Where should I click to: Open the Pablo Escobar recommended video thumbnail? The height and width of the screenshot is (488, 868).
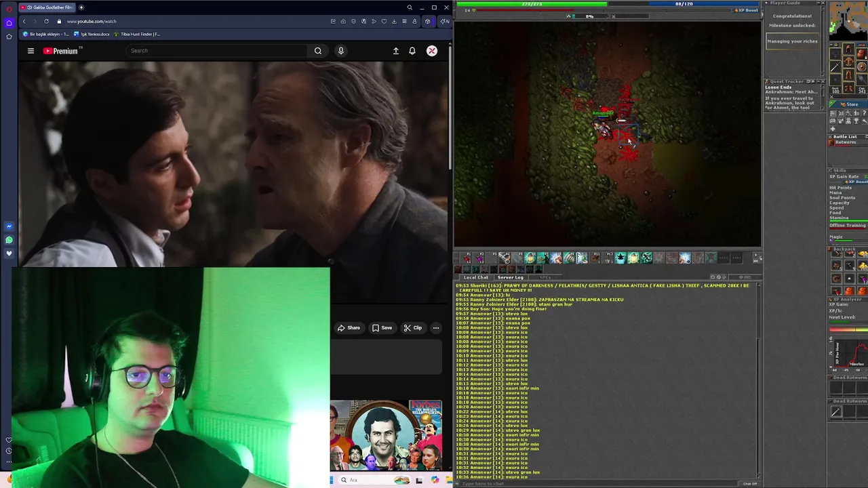tap(386, 435)
